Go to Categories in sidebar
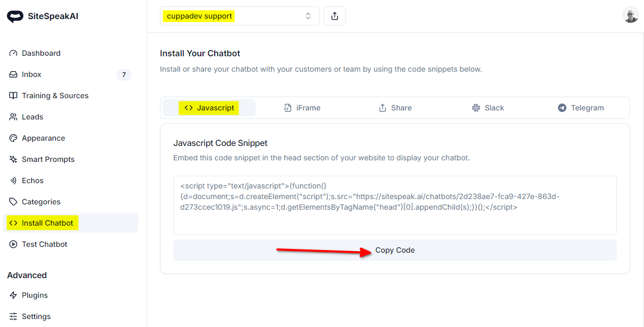 point(41,202)
